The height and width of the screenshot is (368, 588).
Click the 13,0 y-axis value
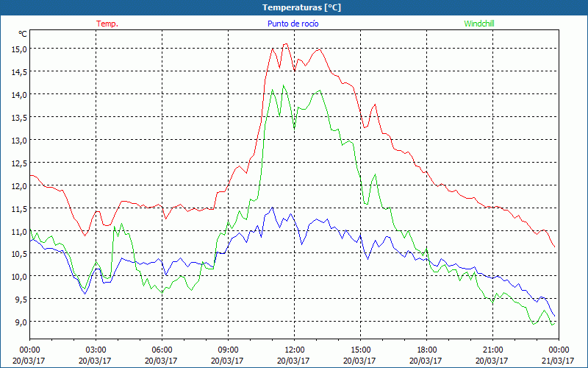[20, 141]
